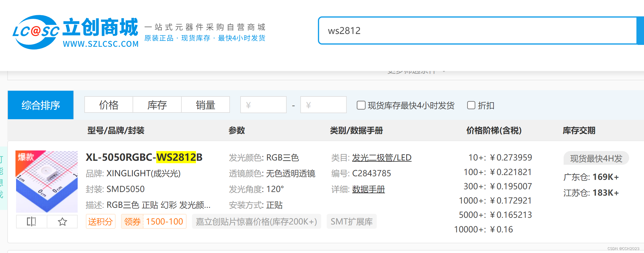Image resolution: width=644 pixels, height=253 pixels.
Task: Click the 广东仓 169K+ stock text
Action: (591, 177)
